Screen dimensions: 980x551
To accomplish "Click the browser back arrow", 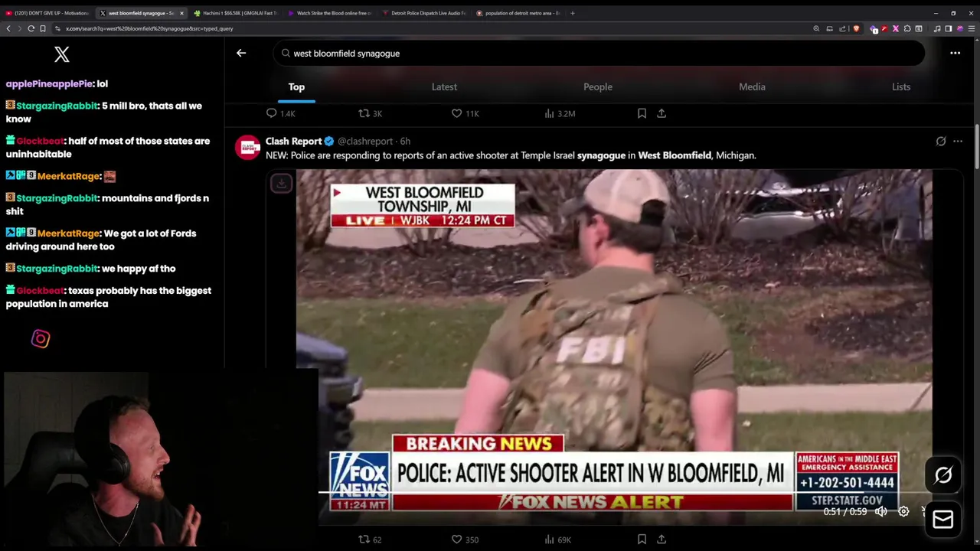I will point(8,28).
